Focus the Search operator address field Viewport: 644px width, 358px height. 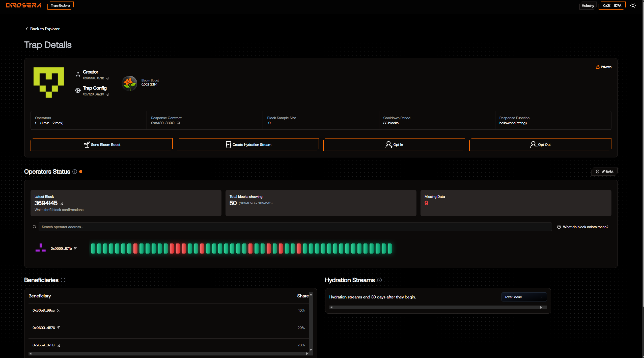click(295, 227)
